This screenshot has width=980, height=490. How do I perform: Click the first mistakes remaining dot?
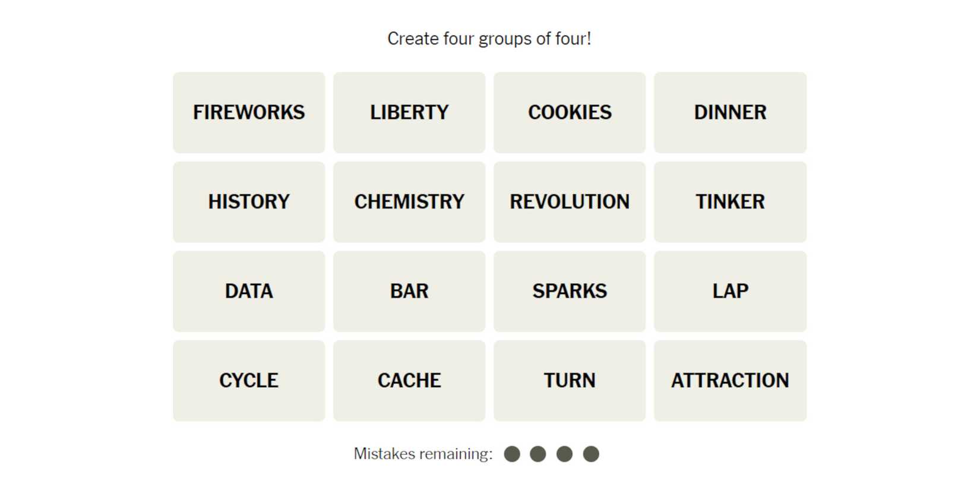click(x=512, y=454)
